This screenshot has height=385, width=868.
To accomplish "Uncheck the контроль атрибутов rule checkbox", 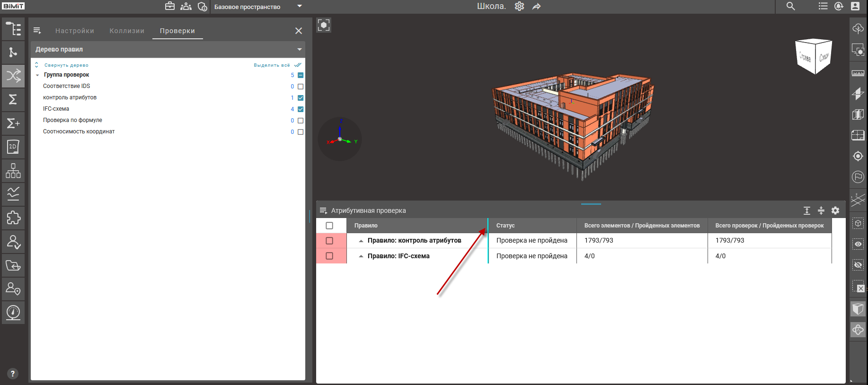I will pyautogui.click(x=301, y=98).
